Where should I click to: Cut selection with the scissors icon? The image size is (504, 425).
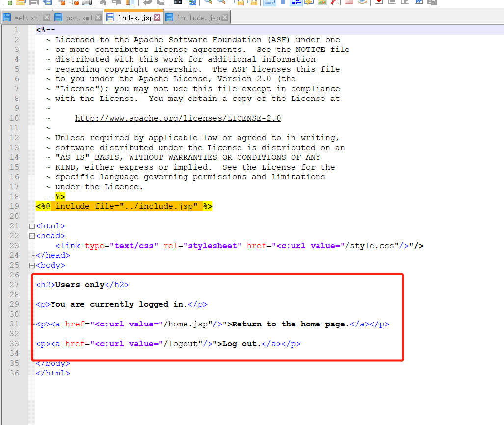(x=103, y=2)
